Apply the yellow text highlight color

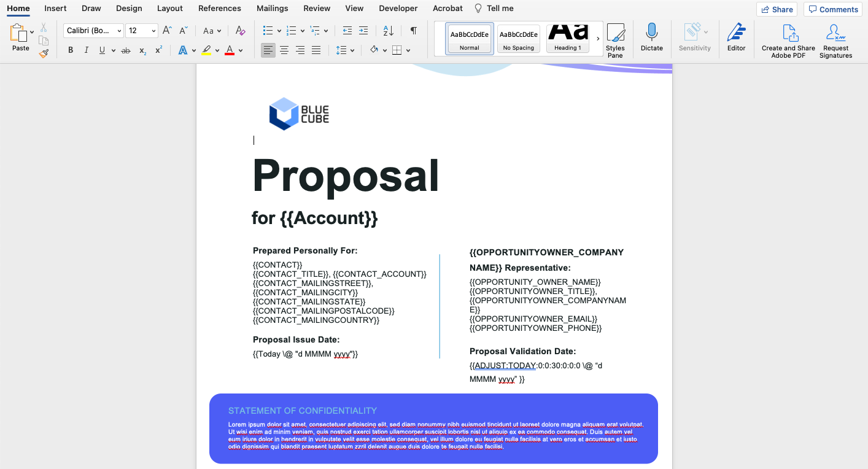point(206,50)
